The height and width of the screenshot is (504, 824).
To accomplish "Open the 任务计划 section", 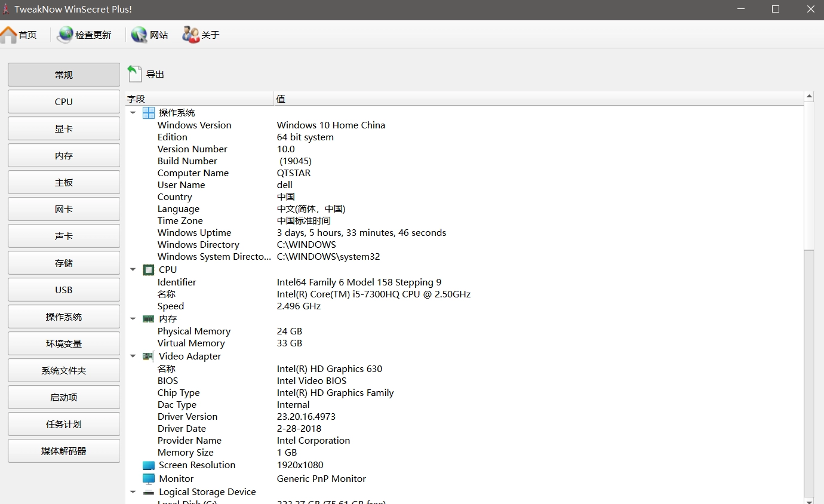I will point(64,424).
